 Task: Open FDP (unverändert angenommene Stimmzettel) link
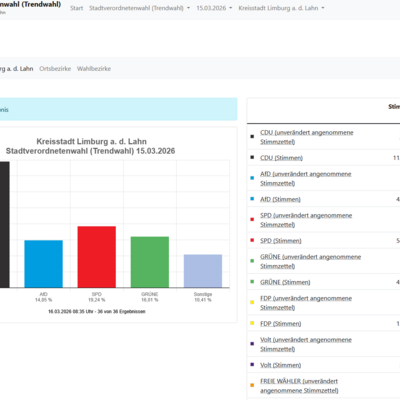tap(306, 303)
